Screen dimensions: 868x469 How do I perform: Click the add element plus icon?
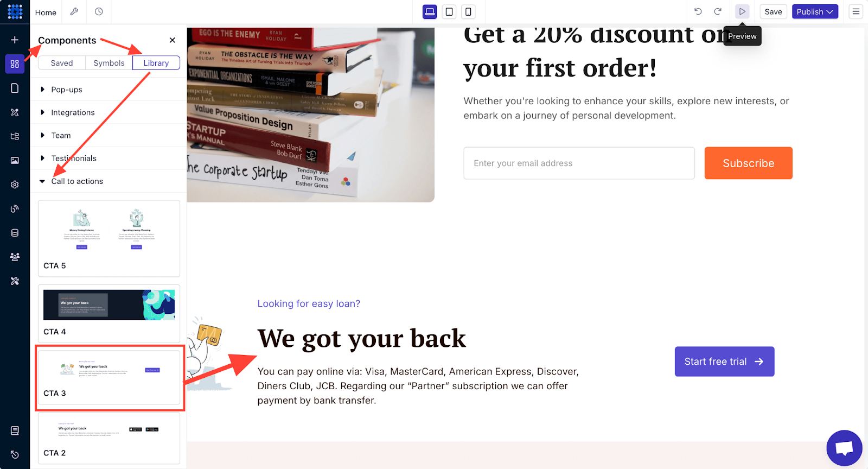[15, 40]
